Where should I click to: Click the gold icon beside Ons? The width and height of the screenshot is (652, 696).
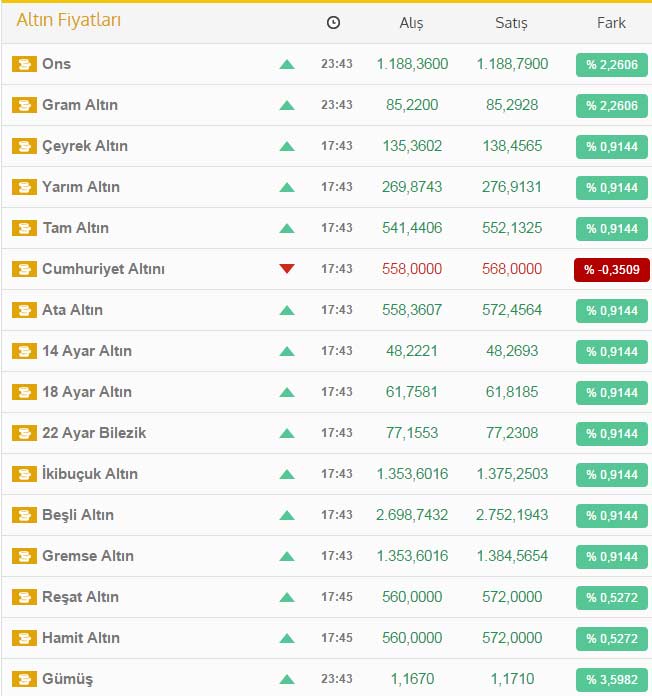(x=23, y=64)
